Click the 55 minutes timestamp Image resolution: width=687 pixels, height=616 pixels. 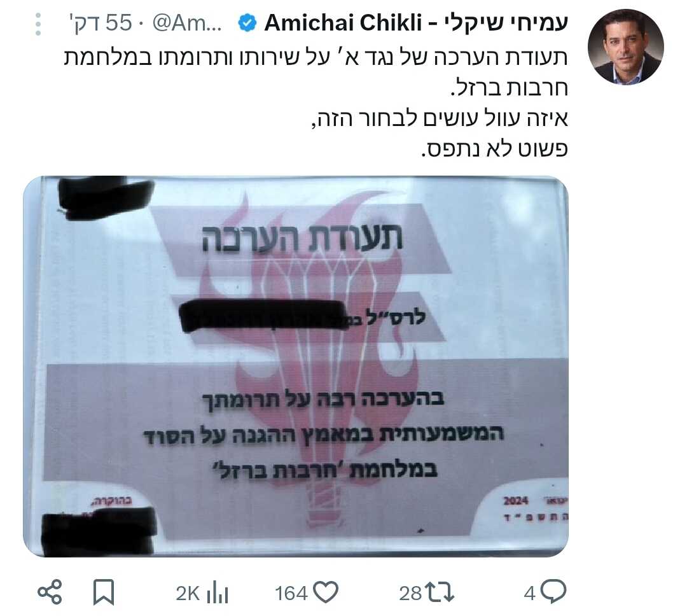(101, 23)
